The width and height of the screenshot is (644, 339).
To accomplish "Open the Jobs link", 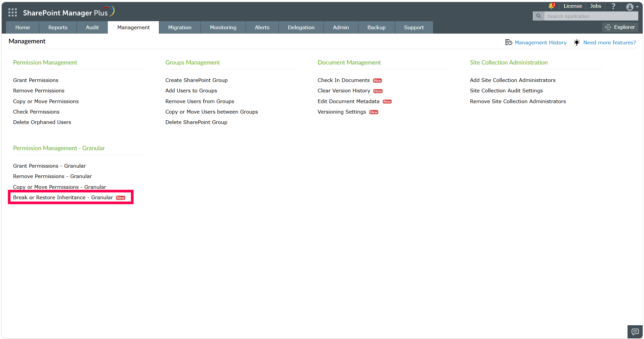I will tap(595, 6).
